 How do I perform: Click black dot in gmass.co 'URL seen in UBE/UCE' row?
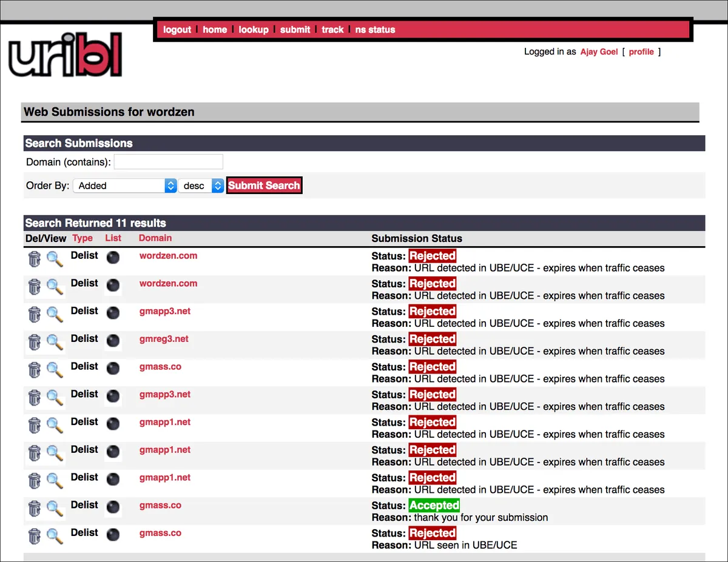pos(113,535)
